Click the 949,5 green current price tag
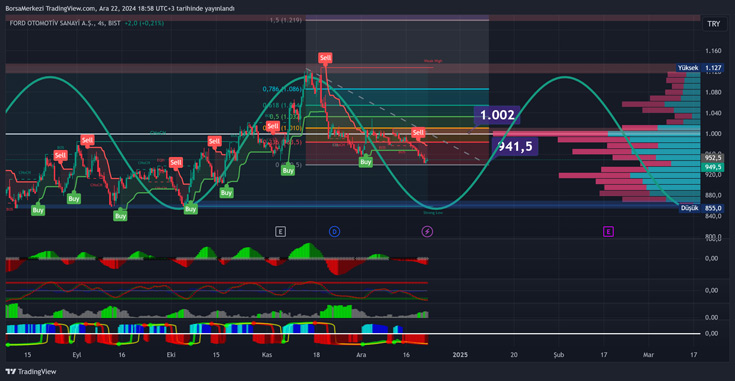Viewport: 735px width, 381px height. tap(713, 167)
